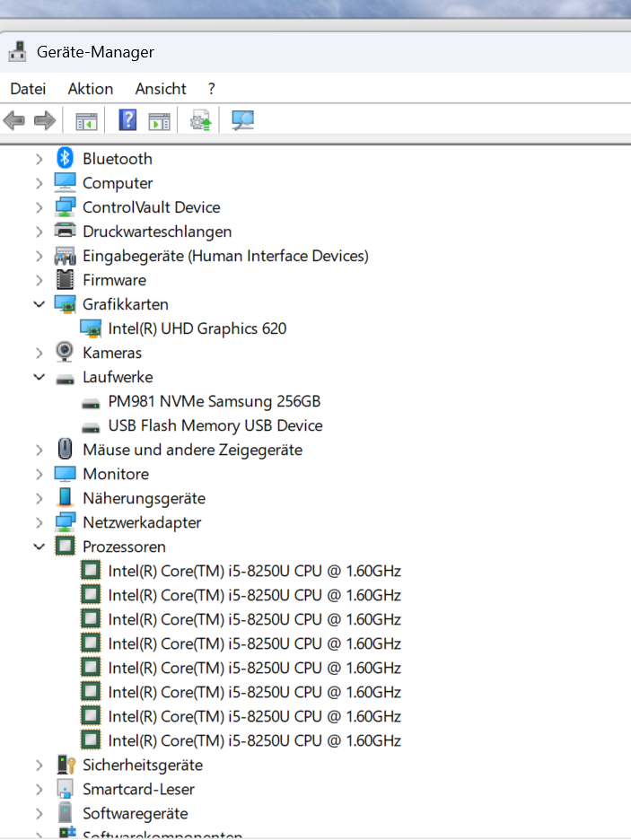
Task: Expand the Netzwerkadapter node
Action: pyautogui.click(x=39, y=522)
